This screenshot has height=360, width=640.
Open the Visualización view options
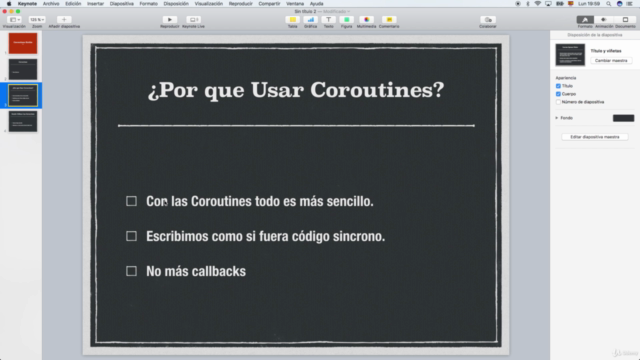click(14, 20)
